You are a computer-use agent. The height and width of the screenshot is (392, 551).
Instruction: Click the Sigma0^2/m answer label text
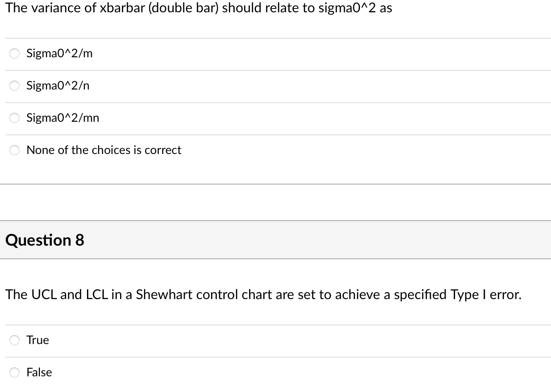pos(59,53)
